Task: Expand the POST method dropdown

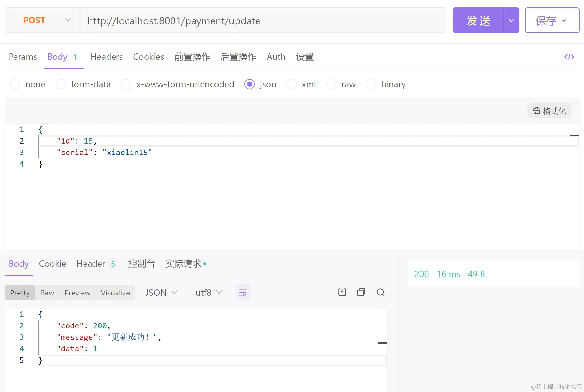Action: (x=68, y=20)
